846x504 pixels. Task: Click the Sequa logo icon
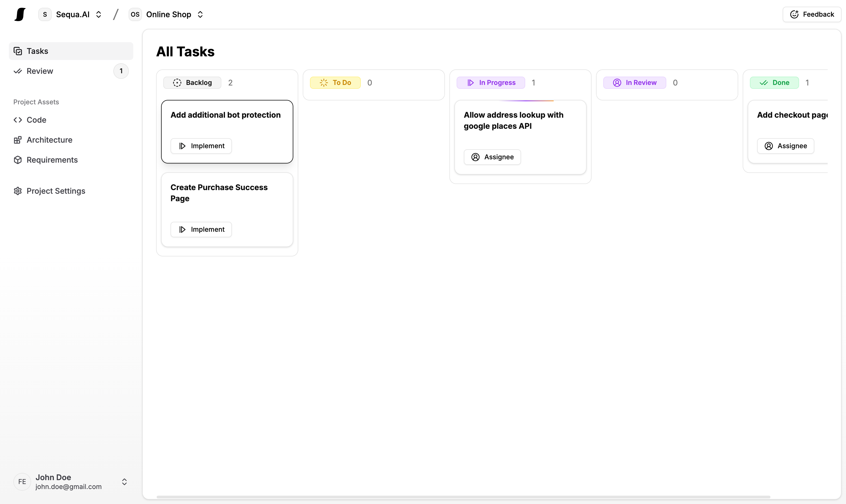click(x=20, y=14)
